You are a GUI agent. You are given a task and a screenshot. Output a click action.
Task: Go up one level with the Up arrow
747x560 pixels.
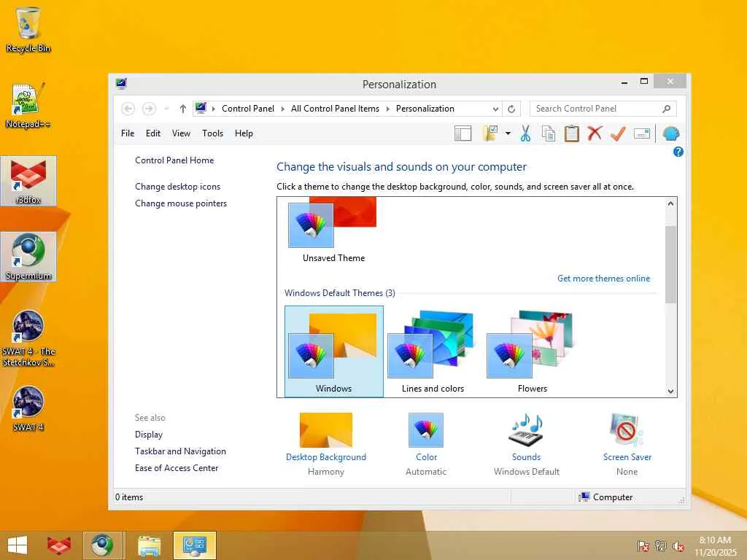tap(183, 109)
